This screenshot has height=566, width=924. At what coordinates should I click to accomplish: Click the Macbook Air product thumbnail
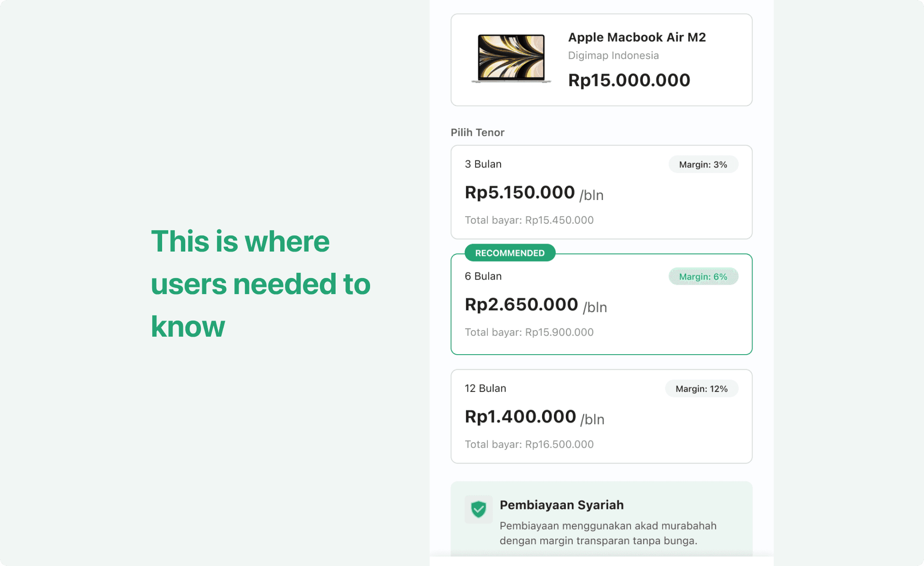[x=511, y=59]
